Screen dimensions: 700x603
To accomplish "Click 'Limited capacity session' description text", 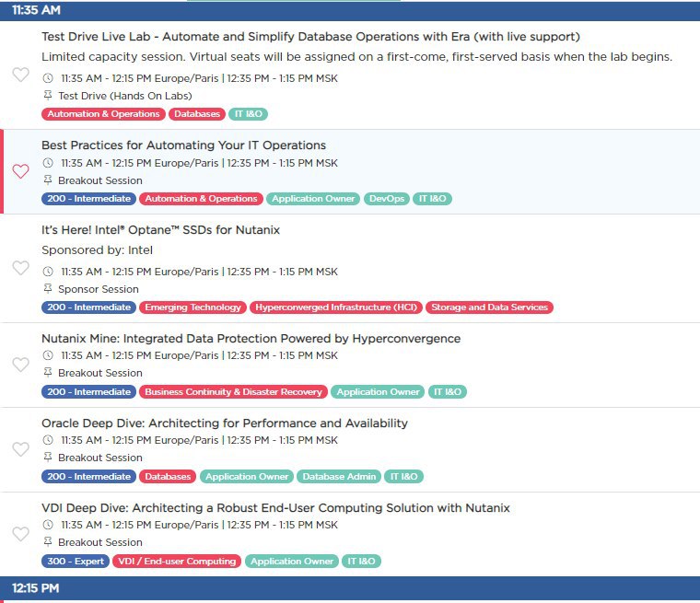I will pyautogui.click(x=356, y=57).
